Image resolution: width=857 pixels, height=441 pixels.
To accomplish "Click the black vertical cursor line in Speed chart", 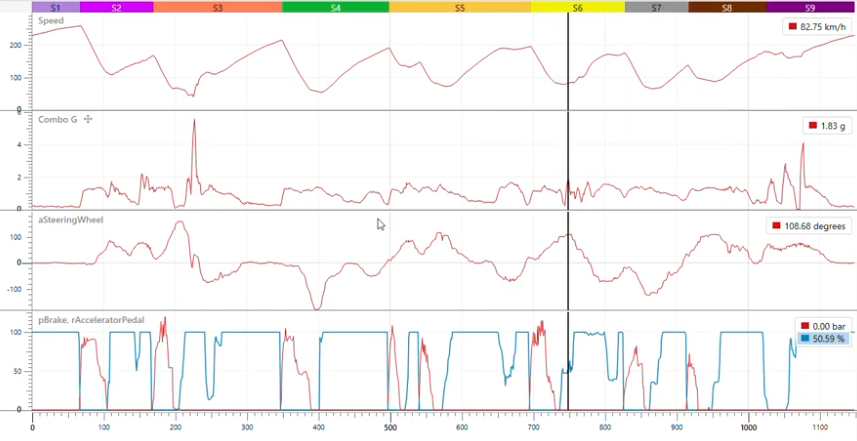I will click(x=568, y=60).
